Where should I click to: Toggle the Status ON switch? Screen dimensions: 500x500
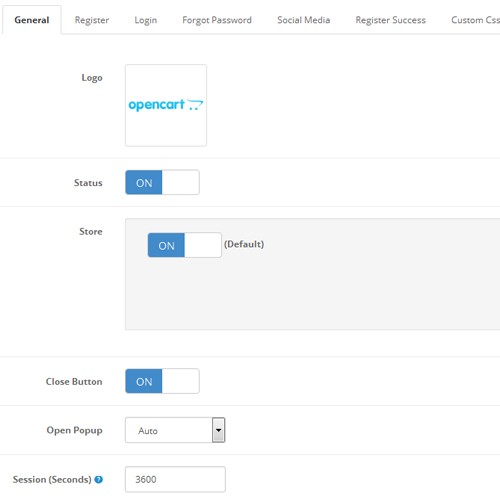(162, 182)
